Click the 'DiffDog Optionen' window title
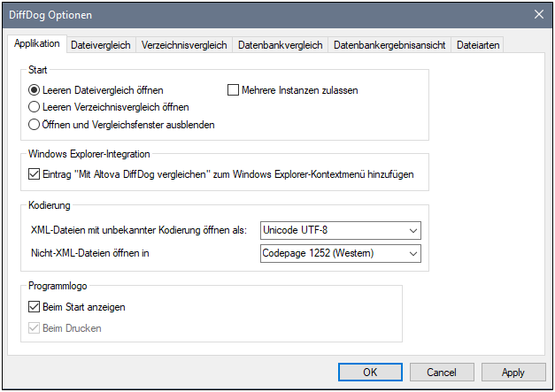The height and width of the screenshot is (392, 555). pyautogui.click(x=50, y=15)
